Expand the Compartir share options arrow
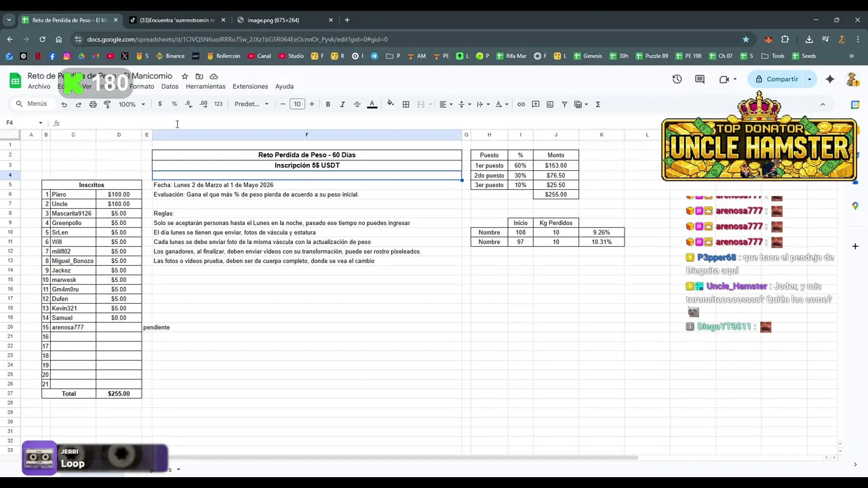 (809, 79)
